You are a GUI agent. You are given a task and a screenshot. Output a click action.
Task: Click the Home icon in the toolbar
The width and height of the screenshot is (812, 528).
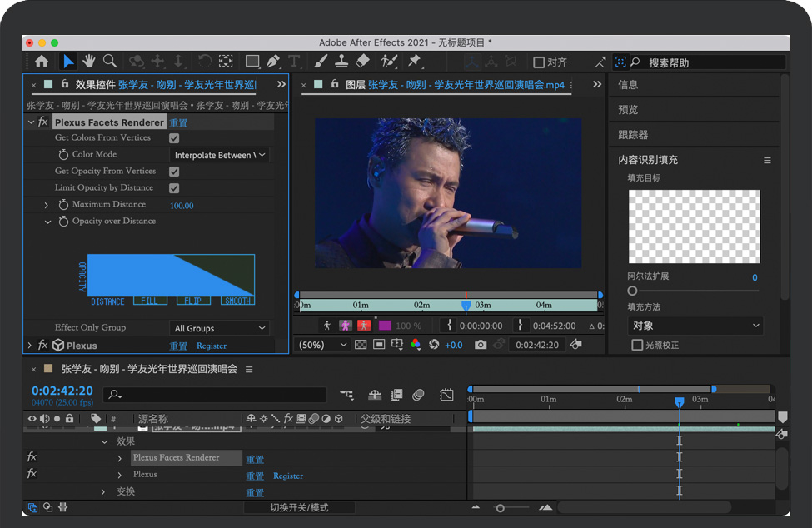pyautogui.click(x=42, y=62)
